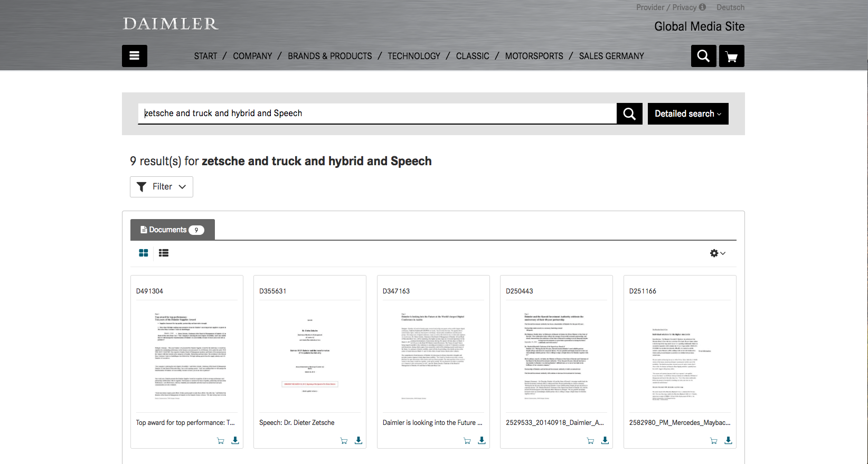Screen dimensions: 868x464
Task: Click document ID D251166
Action: tap(643, 291)
